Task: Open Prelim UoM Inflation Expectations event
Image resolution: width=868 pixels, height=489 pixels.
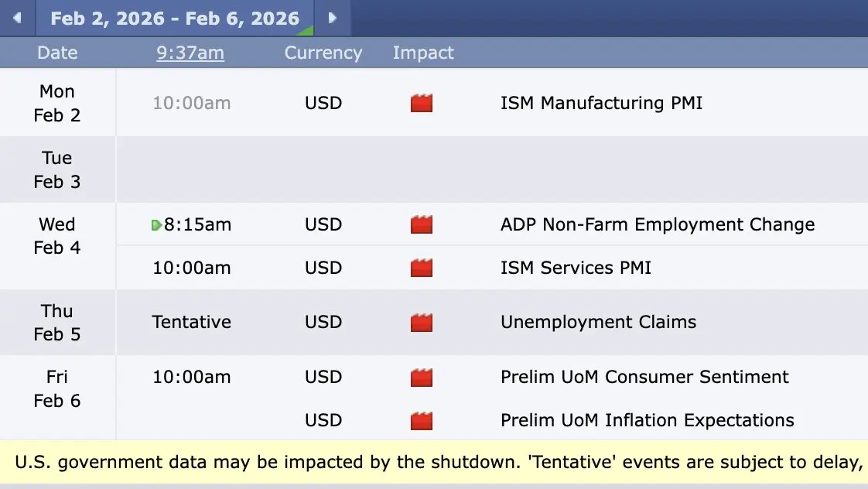Action: 647,420
